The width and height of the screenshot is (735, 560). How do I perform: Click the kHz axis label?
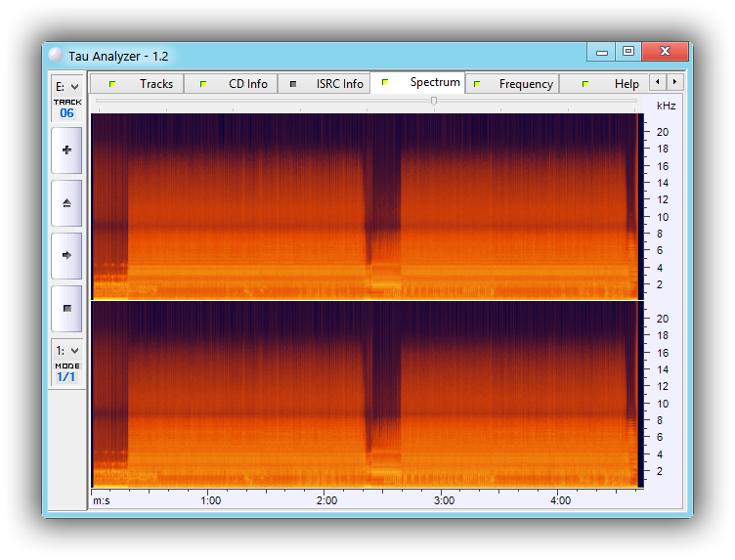coord(667,106)
